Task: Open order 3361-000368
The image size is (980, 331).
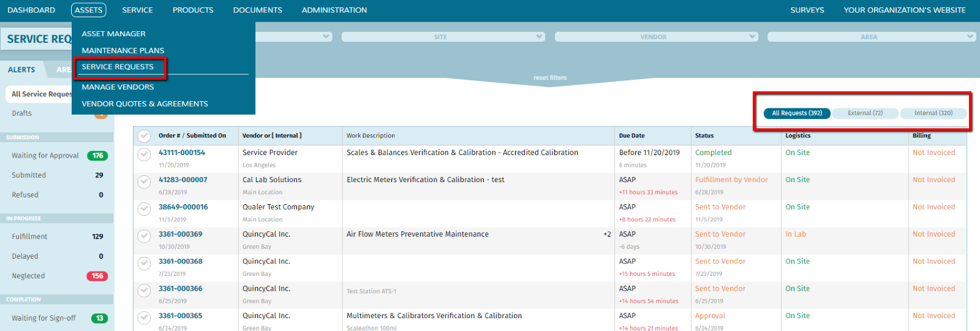Action: 181,261
